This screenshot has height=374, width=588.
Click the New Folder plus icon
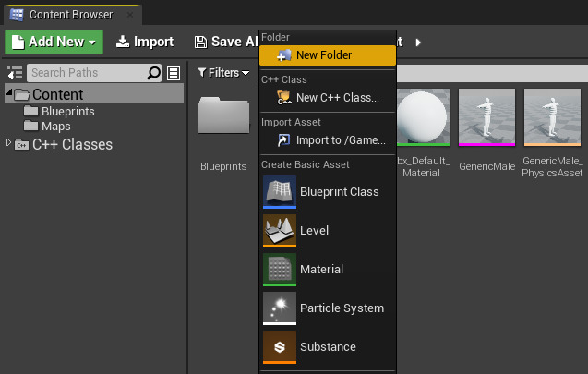tap(284, 55)
